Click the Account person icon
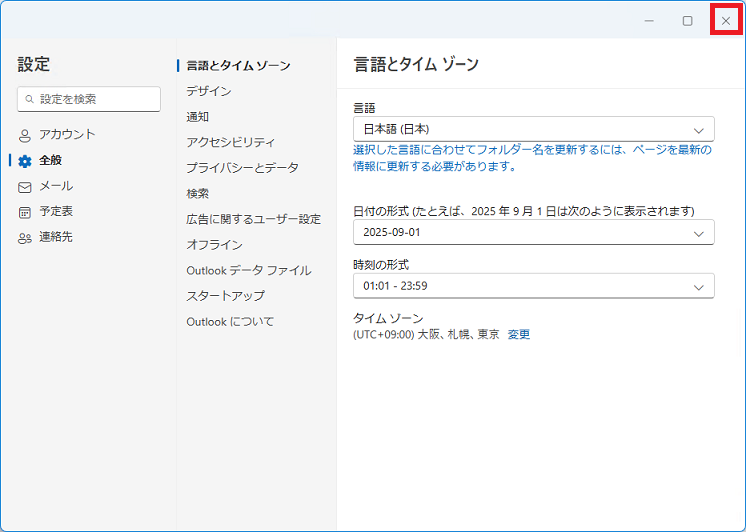The width and height of the screenshot is (746, 532). (25, 135)
